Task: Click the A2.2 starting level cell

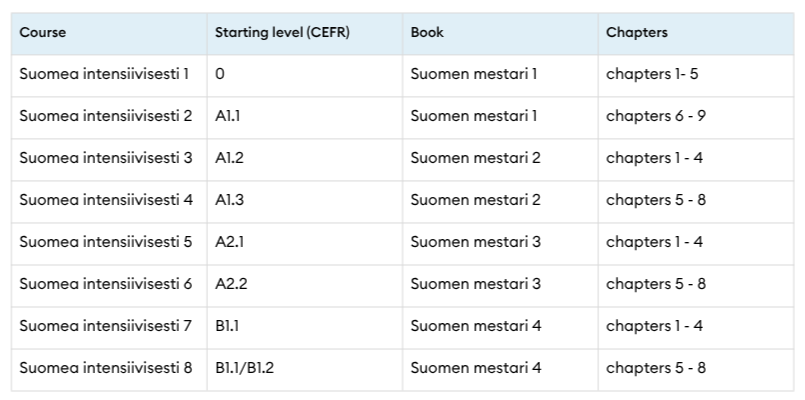Action: point(231,284)
